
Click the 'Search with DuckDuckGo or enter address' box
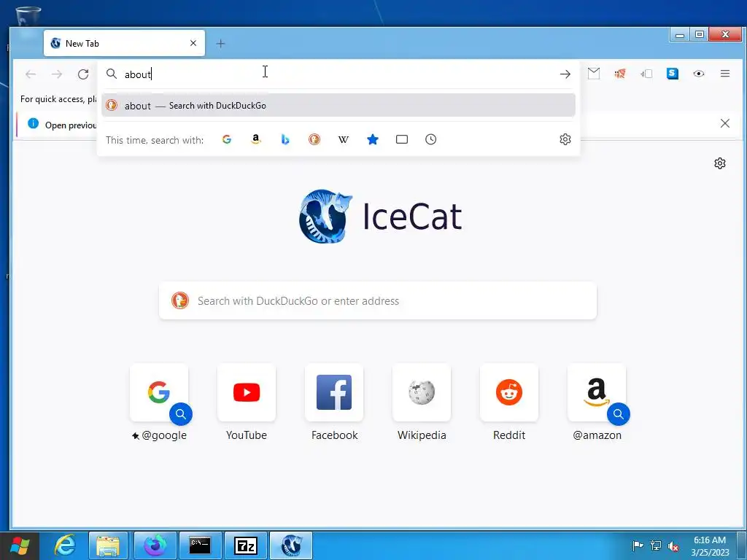[377, 300]
